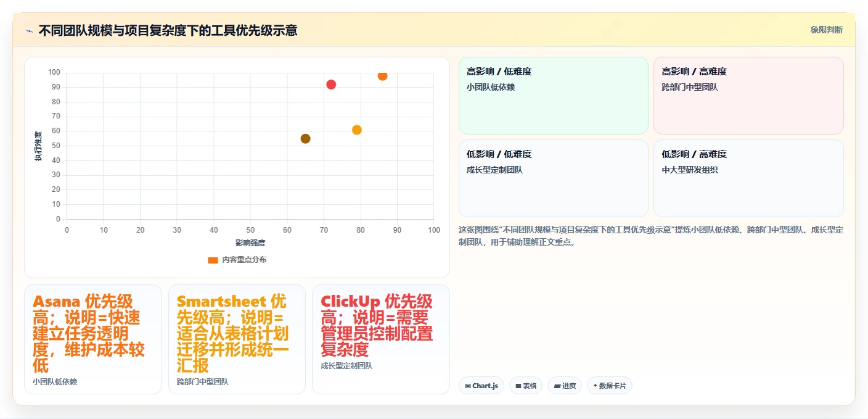Click the orange scatter point at top
868x419 pixels.
(382, 75)
